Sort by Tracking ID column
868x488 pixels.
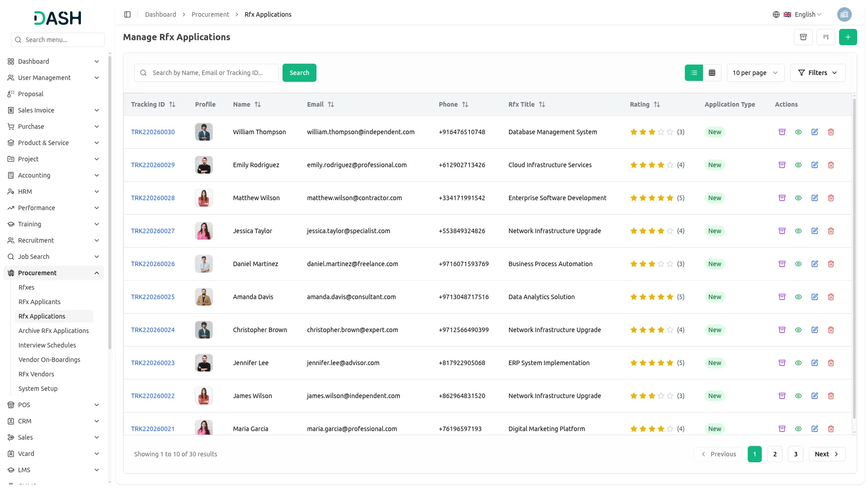[x=153, y=104]
